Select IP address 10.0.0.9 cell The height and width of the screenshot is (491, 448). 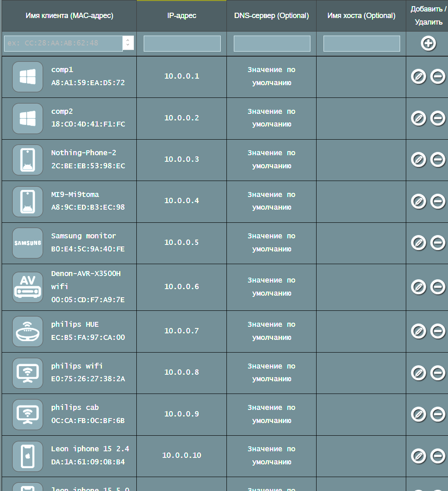181,414
